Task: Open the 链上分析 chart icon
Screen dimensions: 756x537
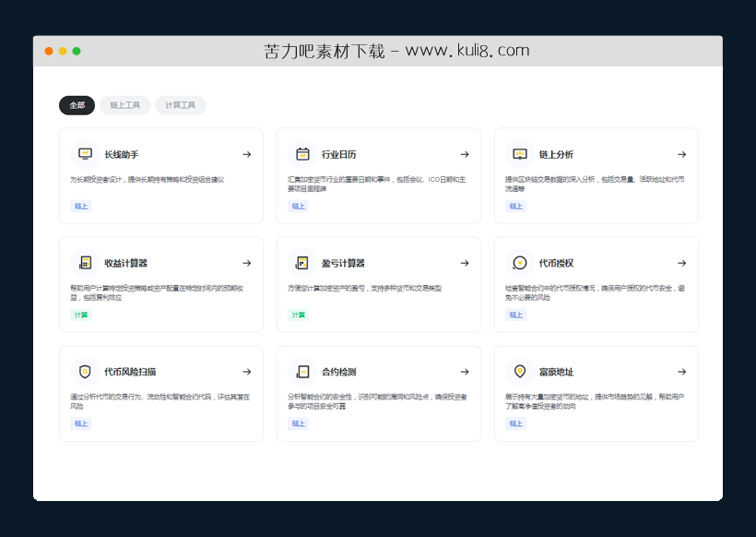Action: pyautogui.click(x=521, y=153)
